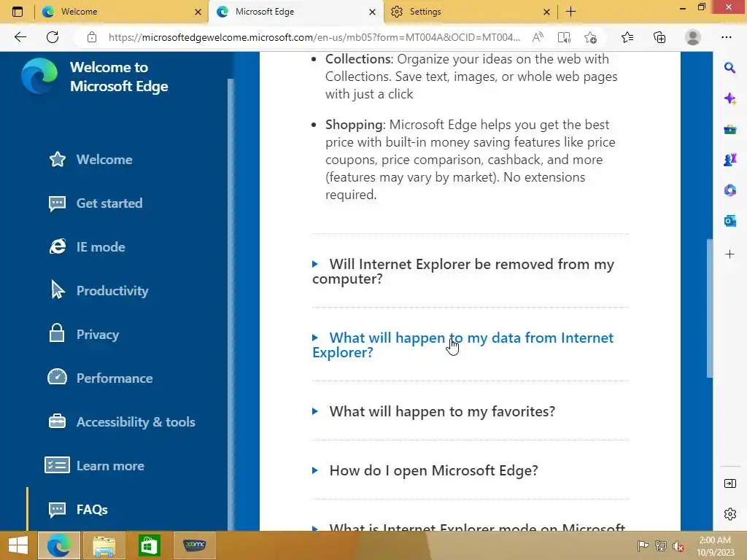View site information lock icon
Screen dimensions: 747x560
[x=92, y=37]
